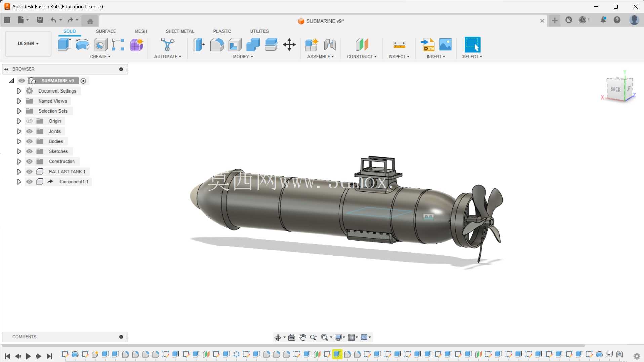Select the Press Pull tool icon
Image resolution: width=644 pixels, height=362 pixels.
click(199, 44)
